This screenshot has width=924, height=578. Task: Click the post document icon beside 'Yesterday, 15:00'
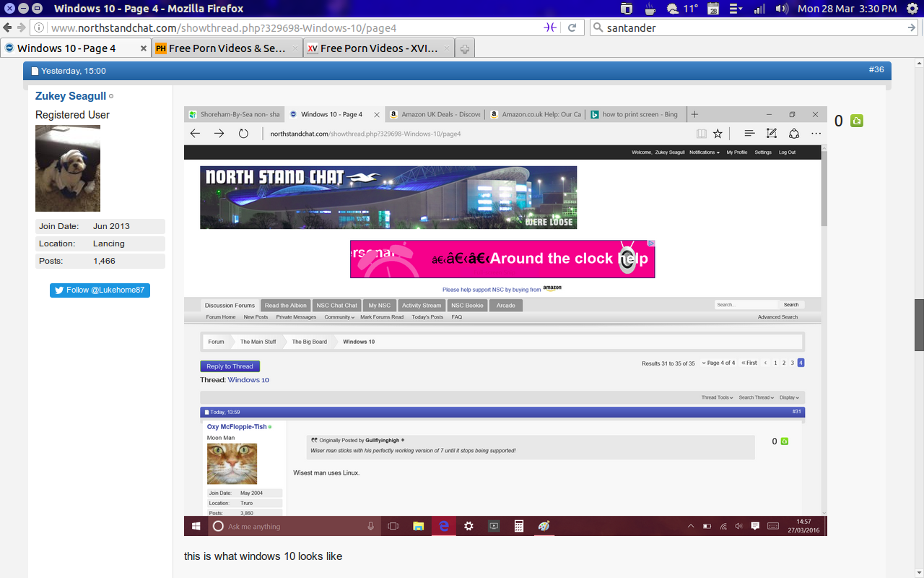coord(35,71)
